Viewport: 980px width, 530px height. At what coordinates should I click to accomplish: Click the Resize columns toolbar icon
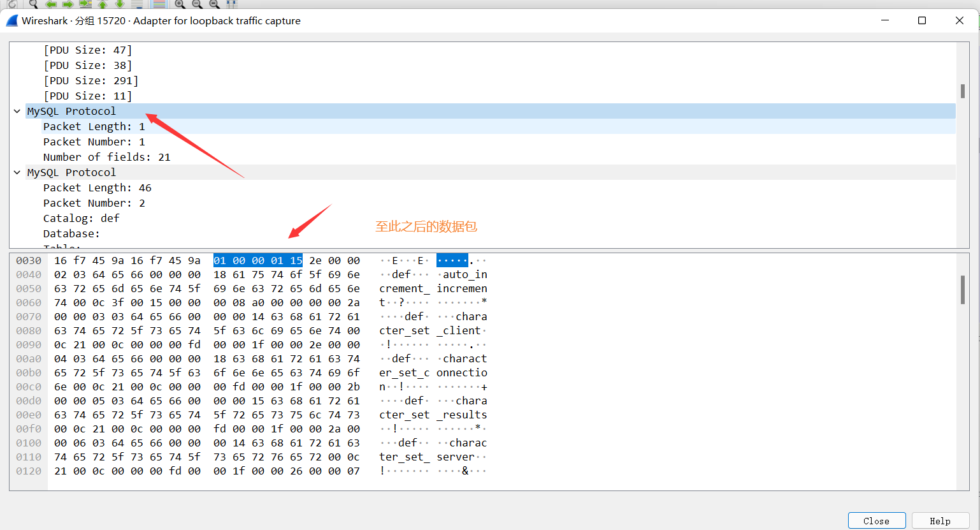[231, 4]
